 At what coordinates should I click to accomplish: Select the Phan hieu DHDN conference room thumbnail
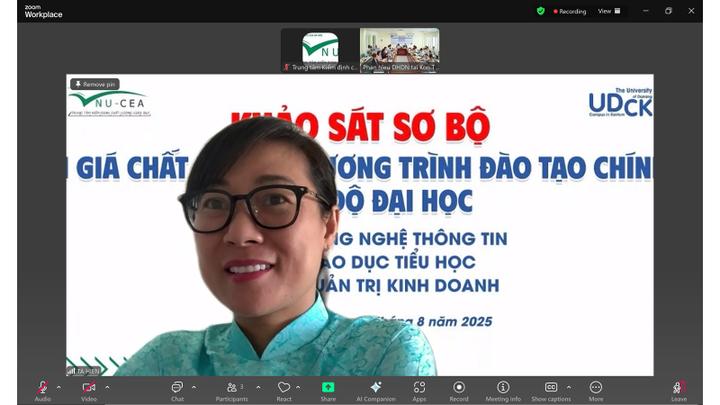(x=399, y=50)
